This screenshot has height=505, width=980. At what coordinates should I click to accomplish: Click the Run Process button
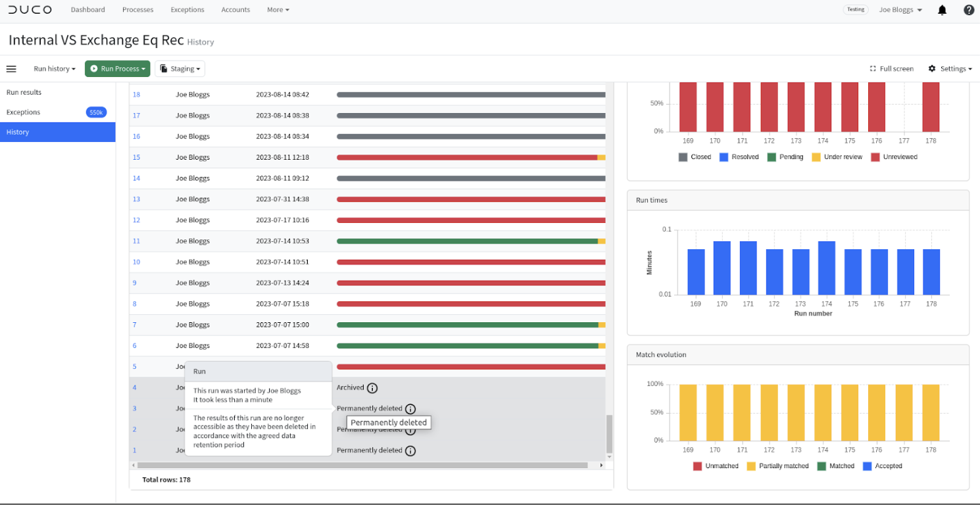click(118, 68)
